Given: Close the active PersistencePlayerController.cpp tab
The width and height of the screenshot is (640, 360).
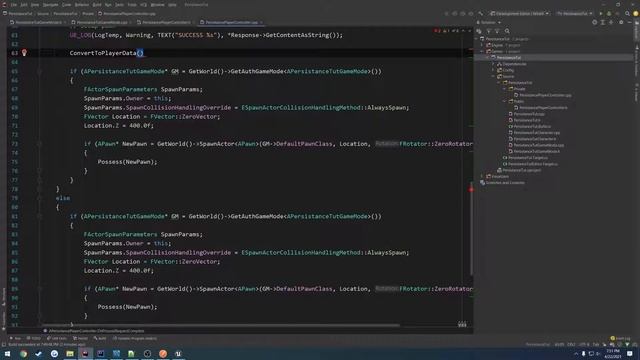Looking at the screenshot, I should pos(261,22).
